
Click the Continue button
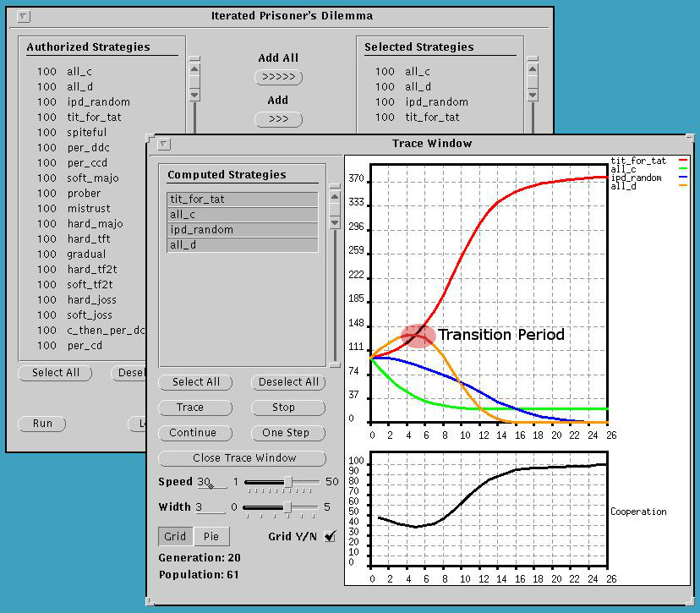click(x=195, y=433)
